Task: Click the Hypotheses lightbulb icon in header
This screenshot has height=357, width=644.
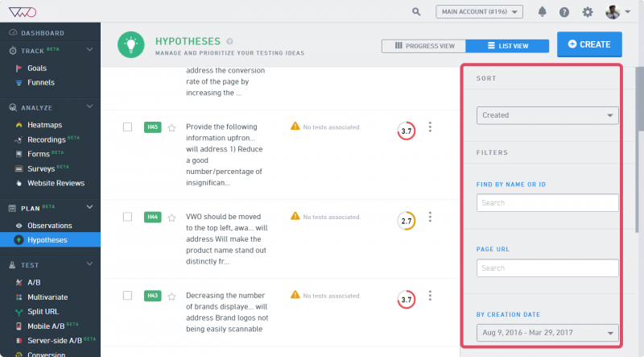Action: (131, 44)
